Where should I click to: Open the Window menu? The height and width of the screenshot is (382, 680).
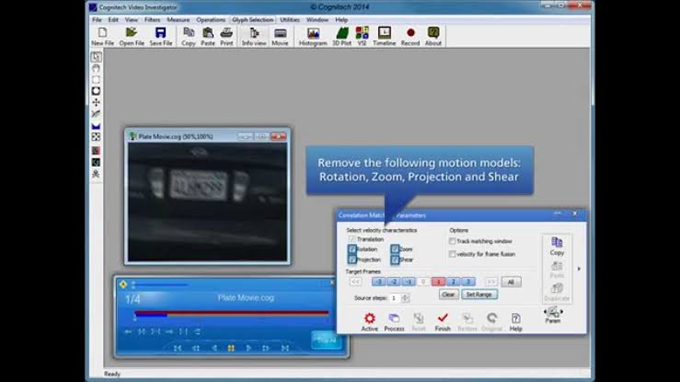tap(317, 20)
